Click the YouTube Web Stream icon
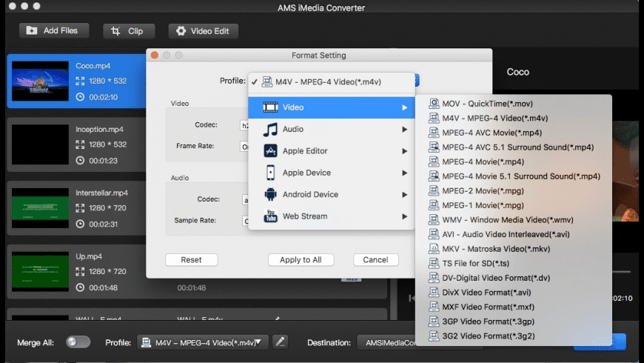Image resolution: width=644 pixels, height=363 pixels. click(270, 216)
